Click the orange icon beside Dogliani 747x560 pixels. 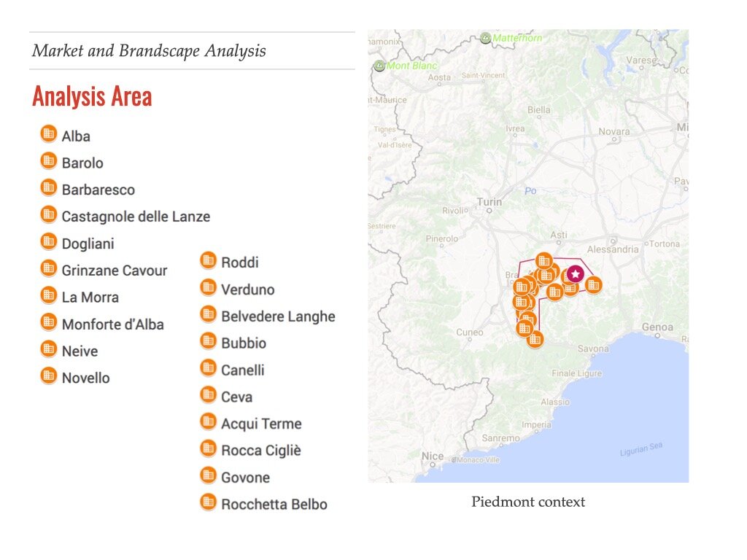click(x=49, y=241)
